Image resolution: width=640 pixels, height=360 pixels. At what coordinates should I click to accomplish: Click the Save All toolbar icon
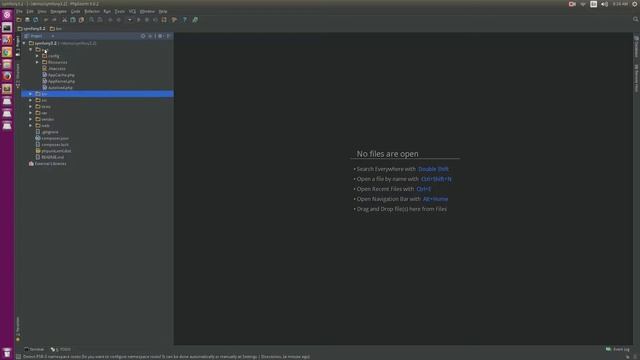click(27, 20)
